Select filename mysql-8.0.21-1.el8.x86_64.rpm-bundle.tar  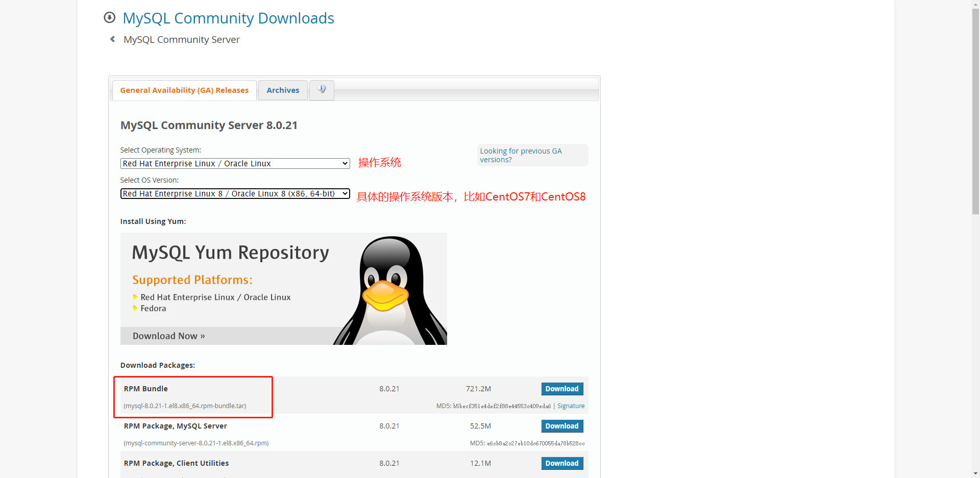185,406
